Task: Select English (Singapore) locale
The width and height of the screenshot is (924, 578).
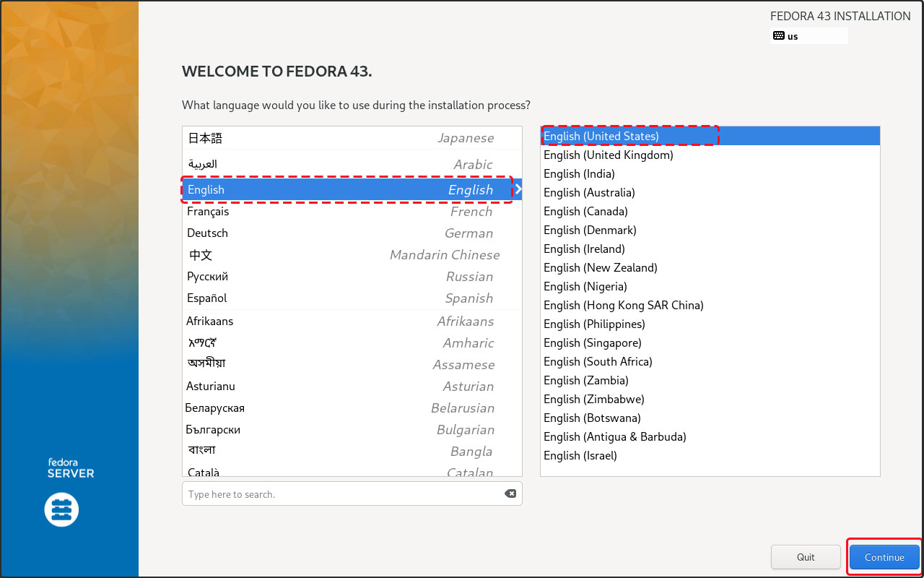Action: point(592,342)
